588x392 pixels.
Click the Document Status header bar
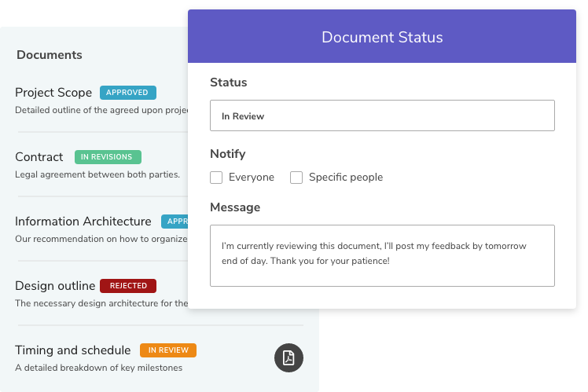382,36
